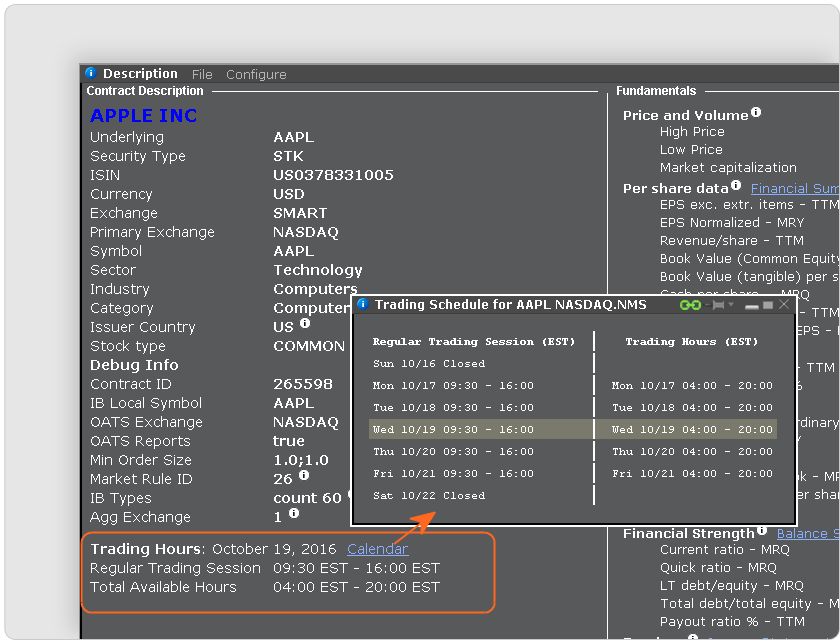840x640 pixels.
Task: Click the Sector value Technology
Action: 318,270
